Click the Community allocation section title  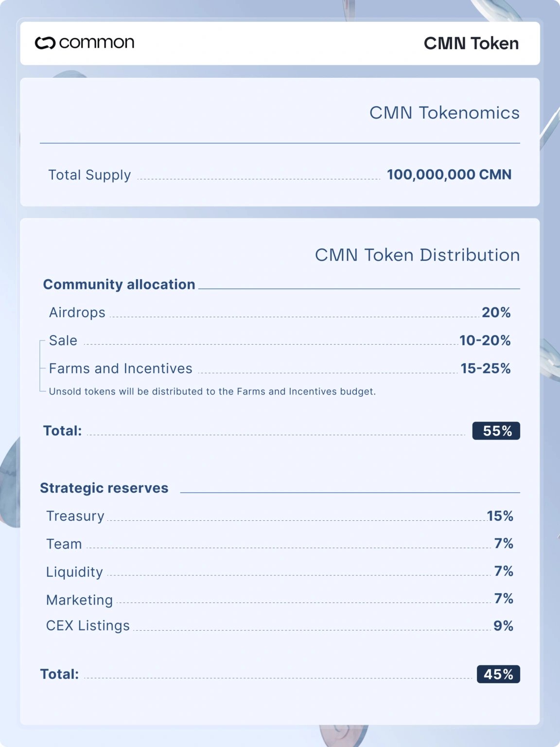(x=119, y=285)
